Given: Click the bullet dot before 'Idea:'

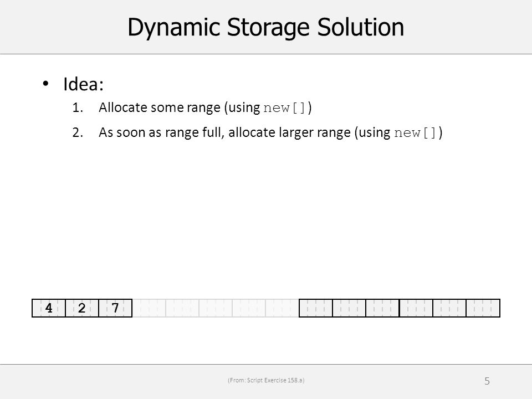Looking at the screenshot, I should click(x=46, y=84).
